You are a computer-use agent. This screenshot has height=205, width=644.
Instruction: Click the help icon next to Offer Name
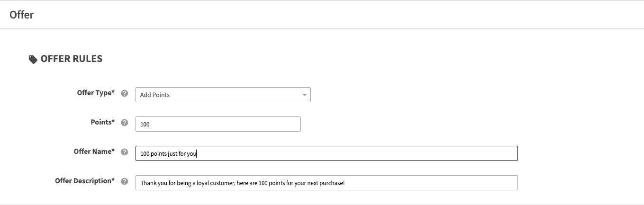coord(125,152)
